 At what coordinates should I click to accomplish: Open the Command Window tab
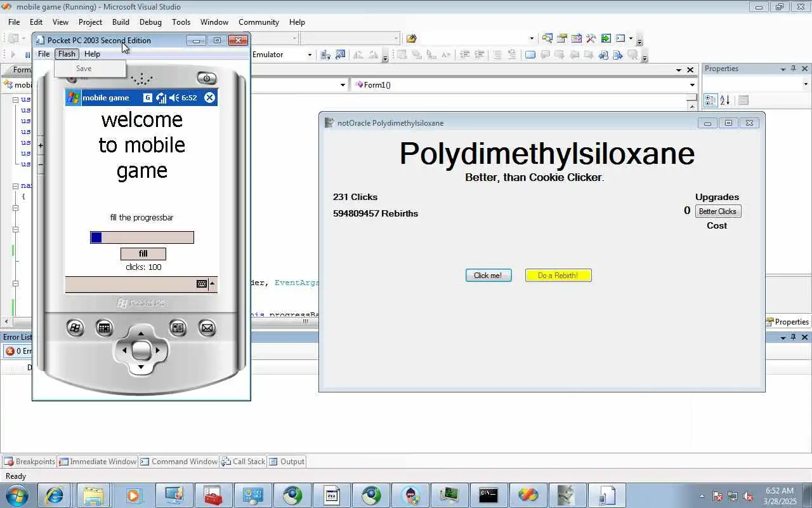179,462
